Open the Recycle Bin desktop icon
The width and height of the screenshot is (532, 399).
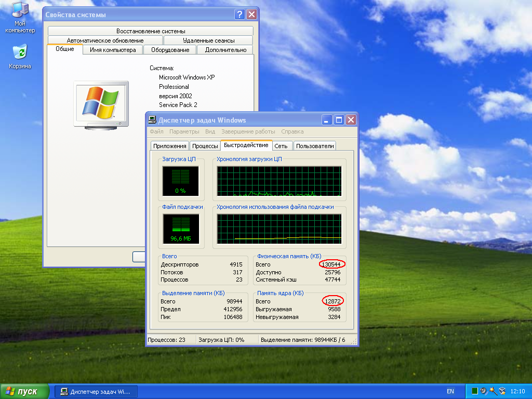pos(20,56)
